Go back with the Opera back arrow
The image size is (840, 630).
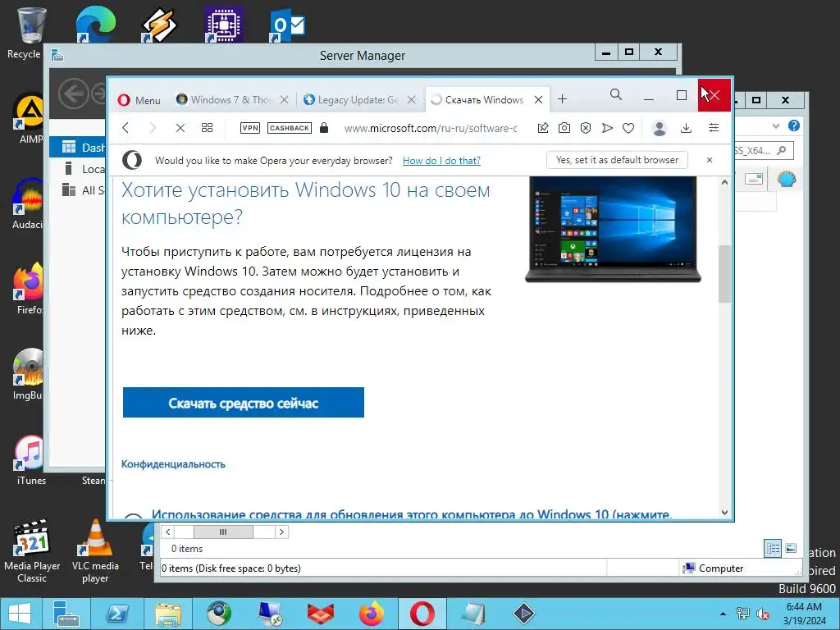coord(126,127)
